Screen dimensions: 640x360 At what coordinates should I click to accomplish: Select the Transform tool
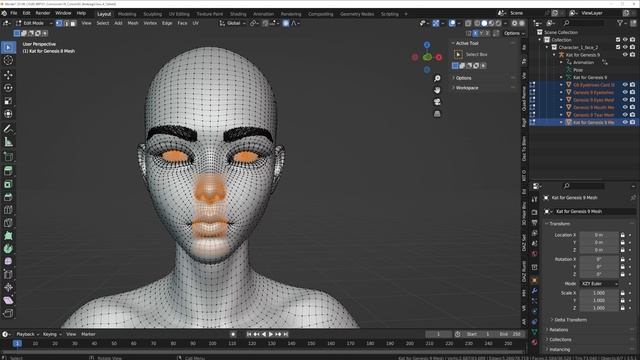click(8, 114)
